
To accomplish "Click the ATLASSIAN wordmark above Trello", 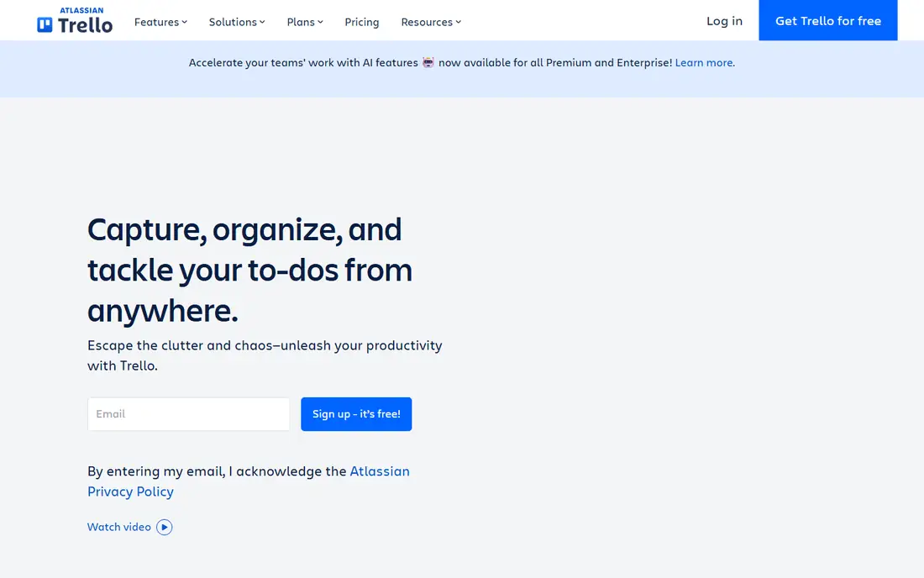I will 81,10.
